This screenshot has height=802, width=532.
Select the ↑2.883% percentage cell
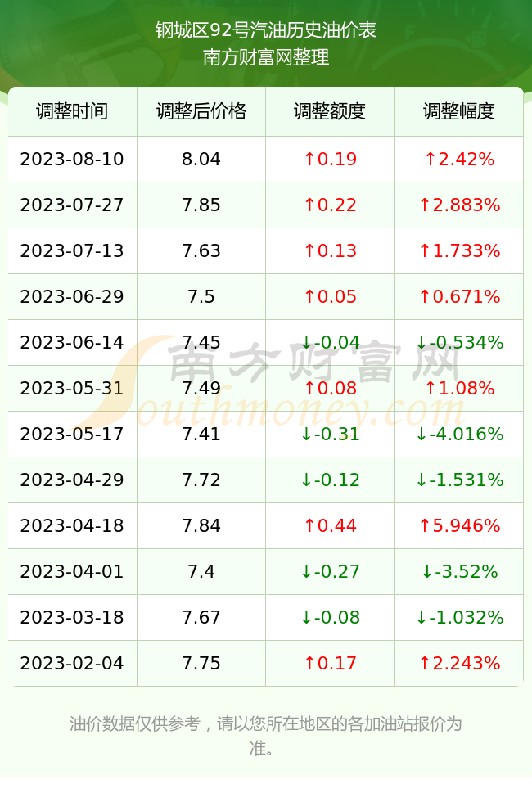(459, 205)
